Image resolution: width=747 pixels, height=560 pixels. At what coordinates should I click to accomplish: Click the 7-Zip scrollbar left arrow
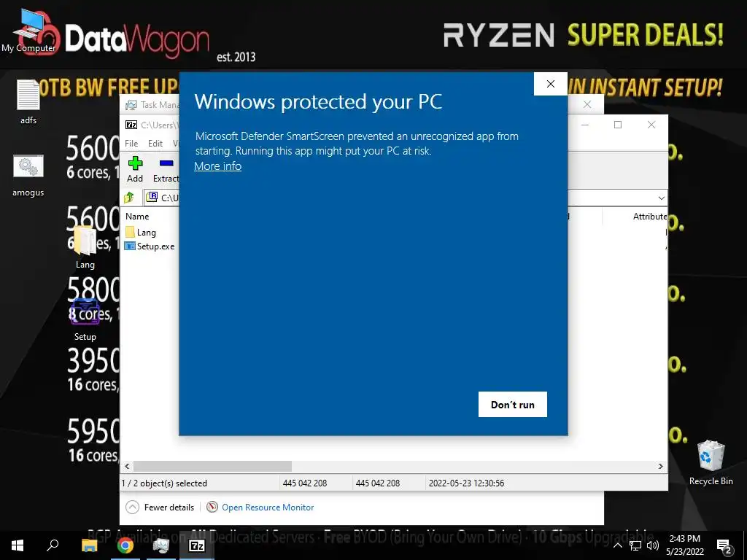point(127,466)
